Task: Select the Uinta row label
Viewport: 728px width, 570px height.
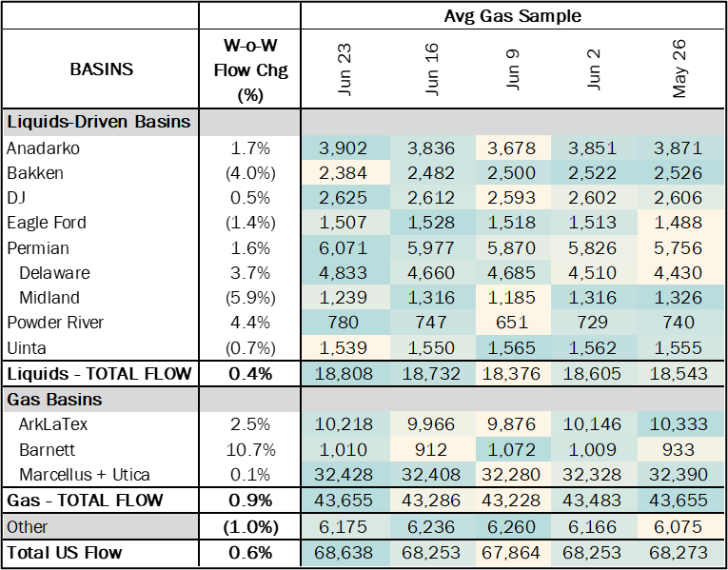Action: pyautogui.click(x=27, y=347)
